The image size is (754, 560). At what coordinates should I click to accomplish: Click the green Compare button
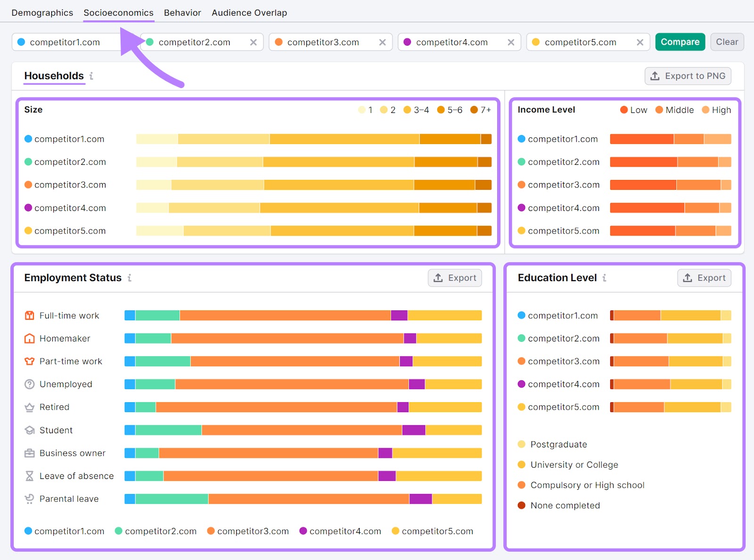[x=680, y=42]
